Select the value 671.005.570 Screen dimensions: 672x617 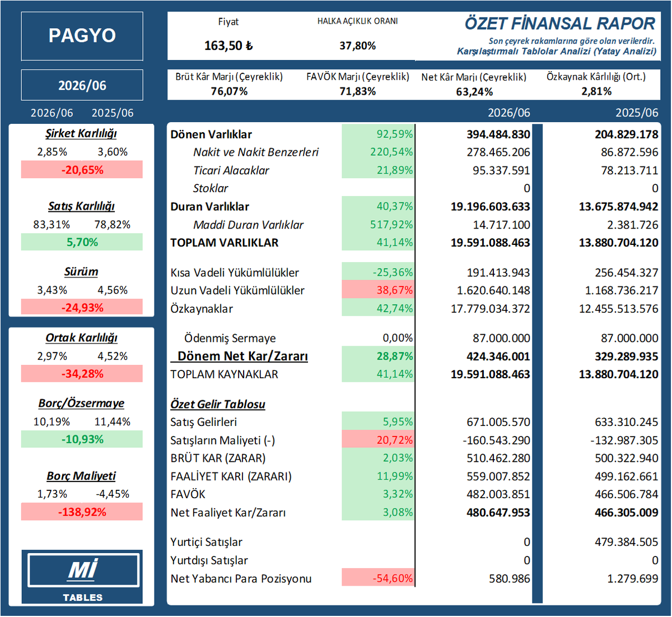click(498, 422)
